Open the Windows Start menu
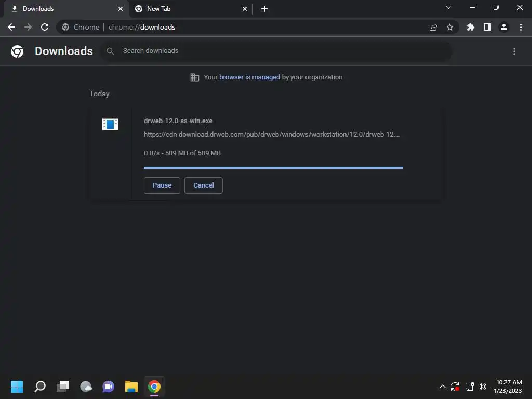 pos(17,387)
